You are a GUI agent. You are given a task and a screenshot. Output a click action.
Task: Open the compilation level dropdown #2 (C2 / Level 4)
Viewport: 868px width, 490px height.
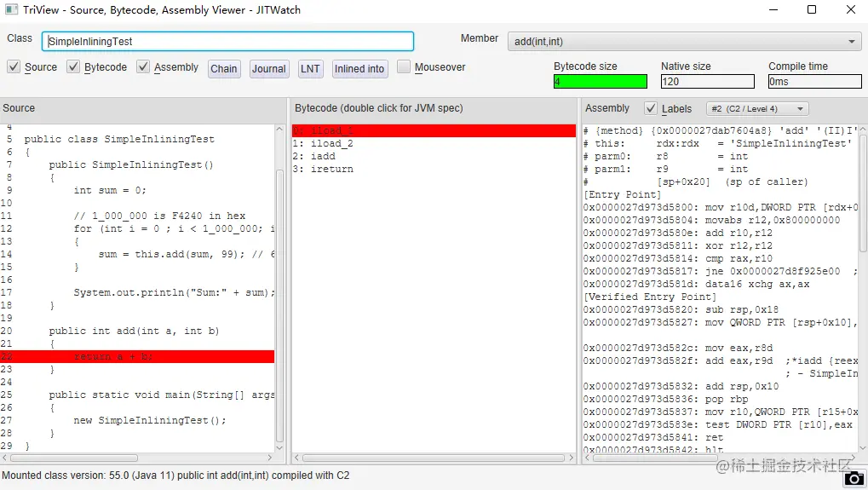tap(757, 109)
